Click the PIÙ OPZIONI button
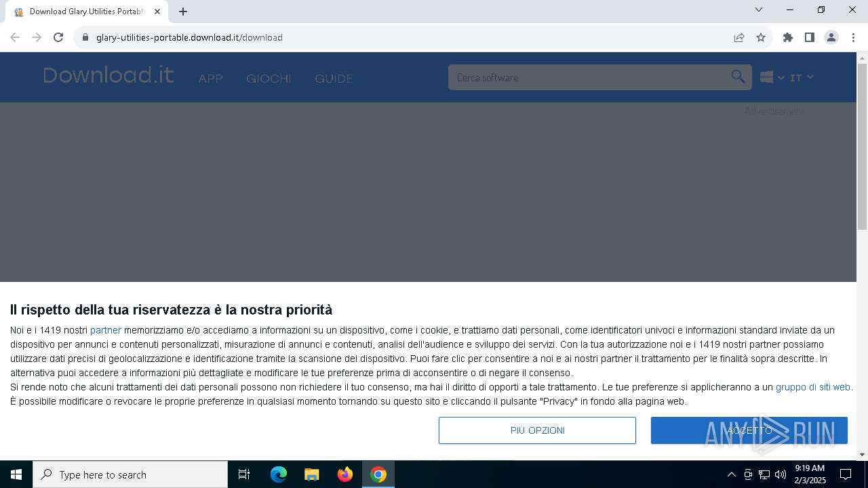The width and height of the screenshot is (868, 488). tap(537, 430)
